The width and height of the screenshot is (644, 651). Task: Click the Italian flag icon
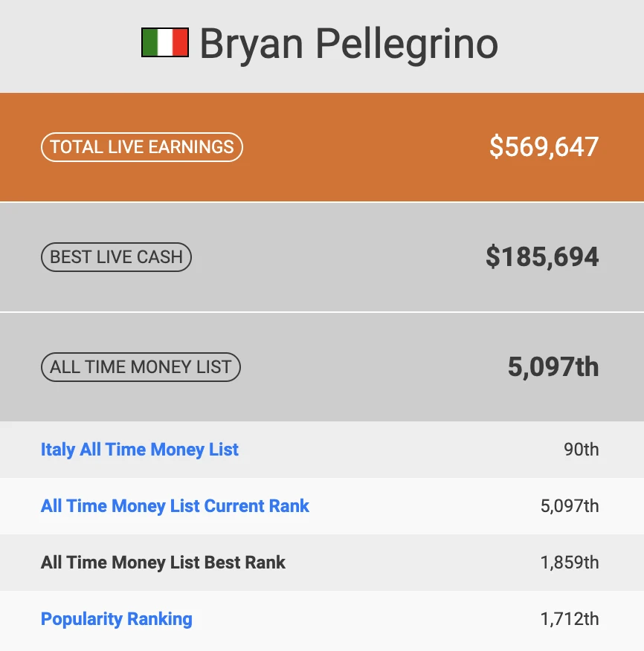[164, 43]
